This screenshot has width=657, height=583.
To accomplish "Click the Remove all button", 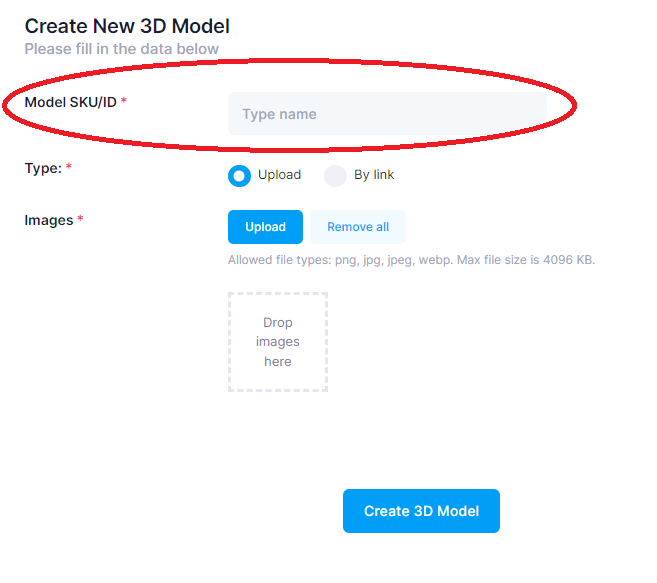I will click(x=358, y=227).
